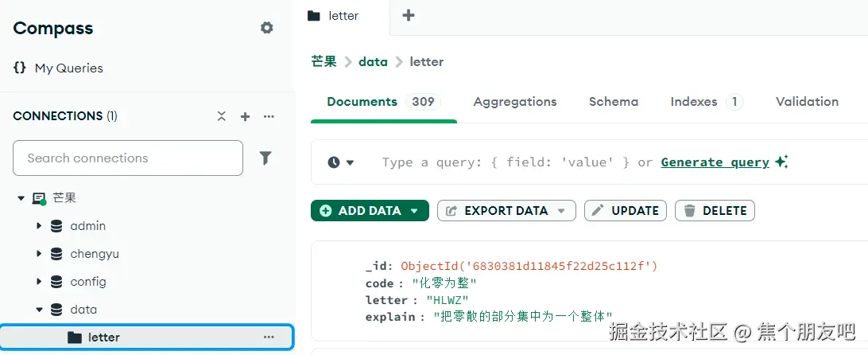The width and height of the screenshot is (868, 355).
Task: Open the Documents tab
Action: 384,102
